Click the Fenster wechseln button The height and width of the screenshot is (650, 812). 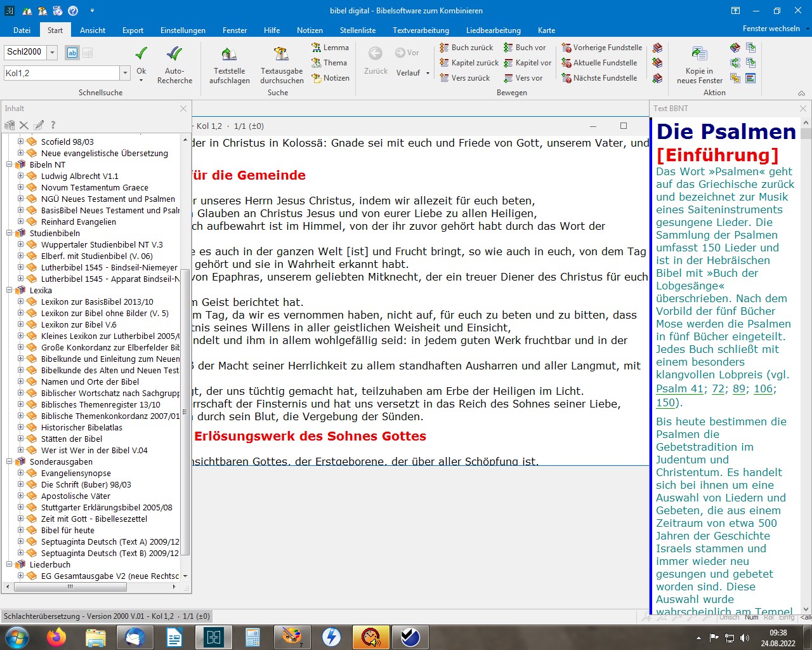(771, 29)
